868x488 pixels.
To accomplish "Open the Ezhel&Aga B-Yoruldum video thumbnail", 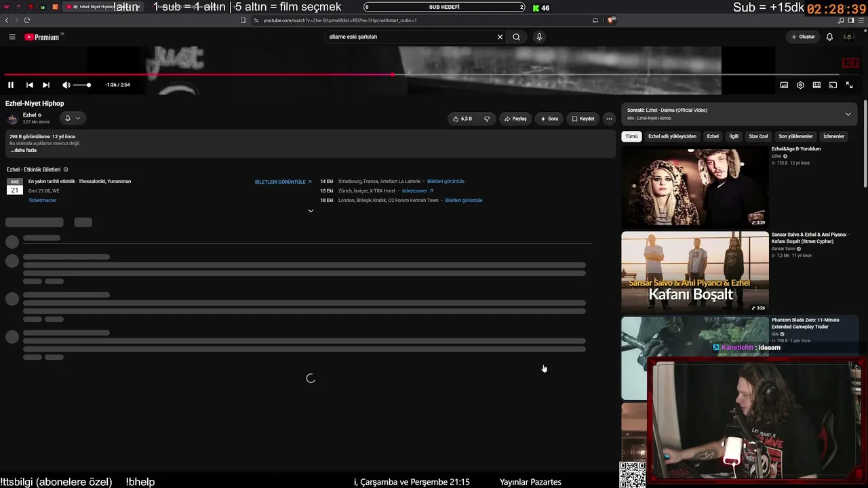I will [x=695, y=186].
